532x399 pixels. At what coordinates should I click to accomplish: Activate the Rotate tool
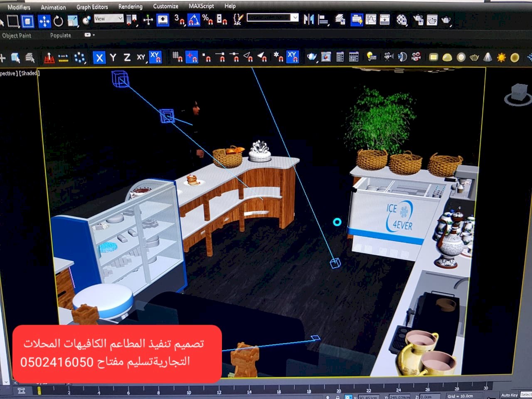58,21
